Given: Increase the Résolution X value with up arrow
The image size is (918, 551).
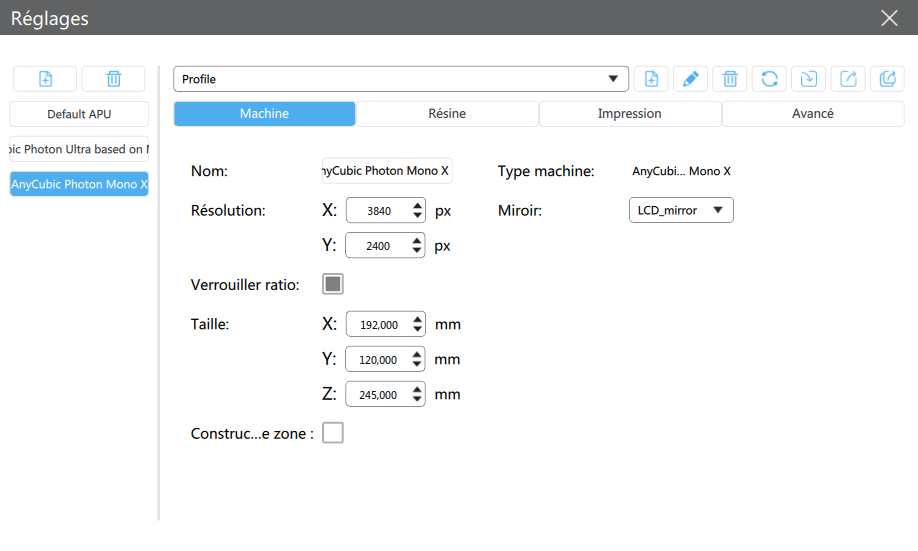Looking at the screenshot, I should [417, 205].
